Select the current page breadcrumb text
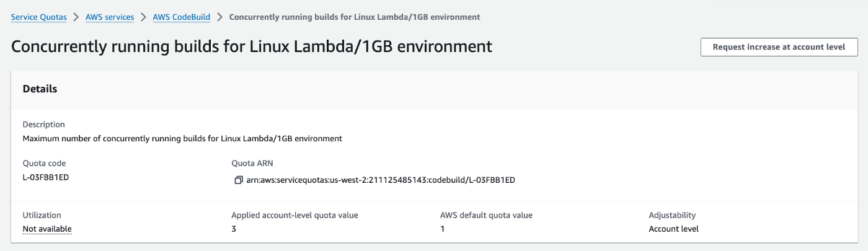 [x=355, y=17]
